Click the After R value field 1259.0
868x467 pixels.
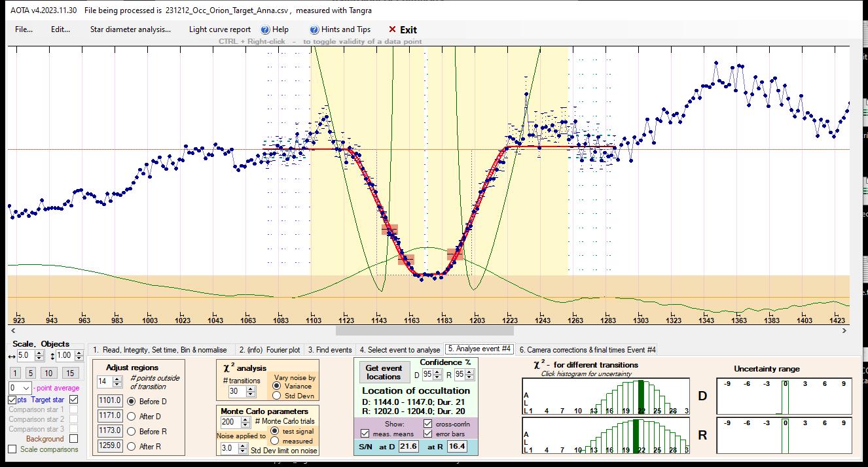click(x=110, y=446)
